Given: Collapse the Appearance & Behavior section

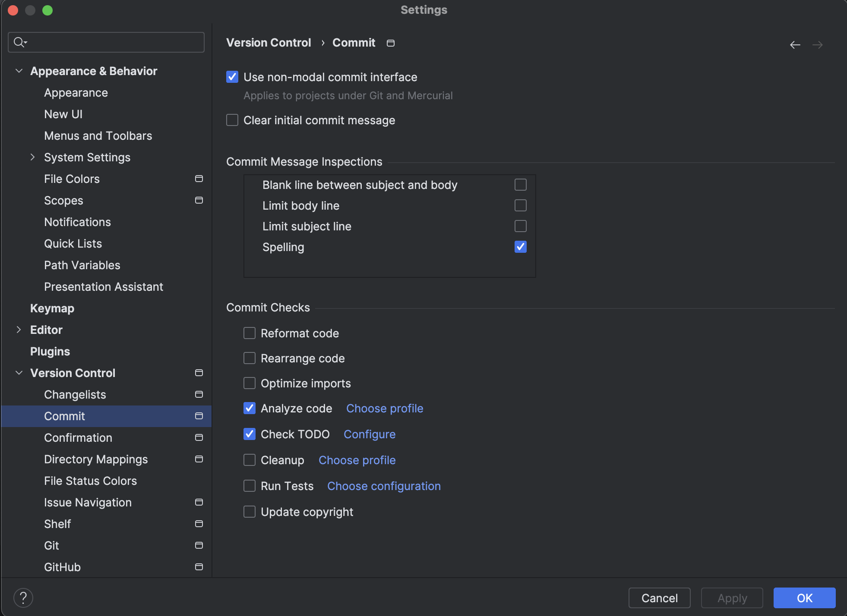Looking at the screenshot, I should click(x=19, y=71).
